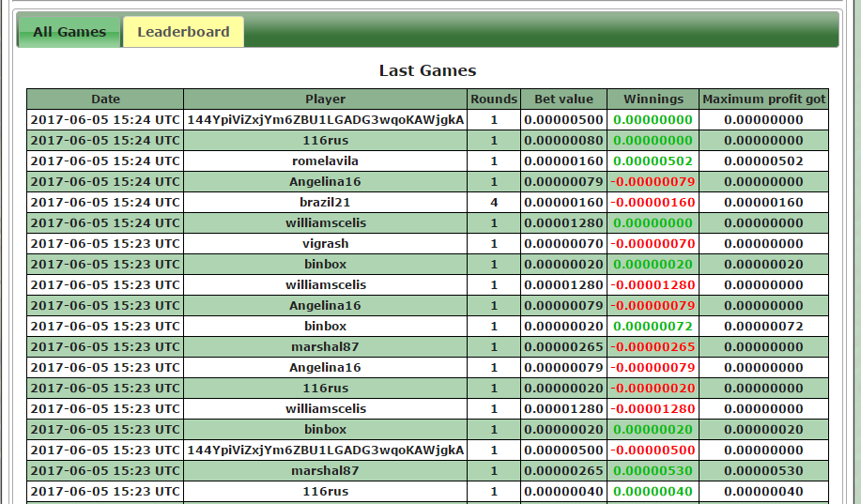Click the red winnings value -0.00000500

coord(653,450)
